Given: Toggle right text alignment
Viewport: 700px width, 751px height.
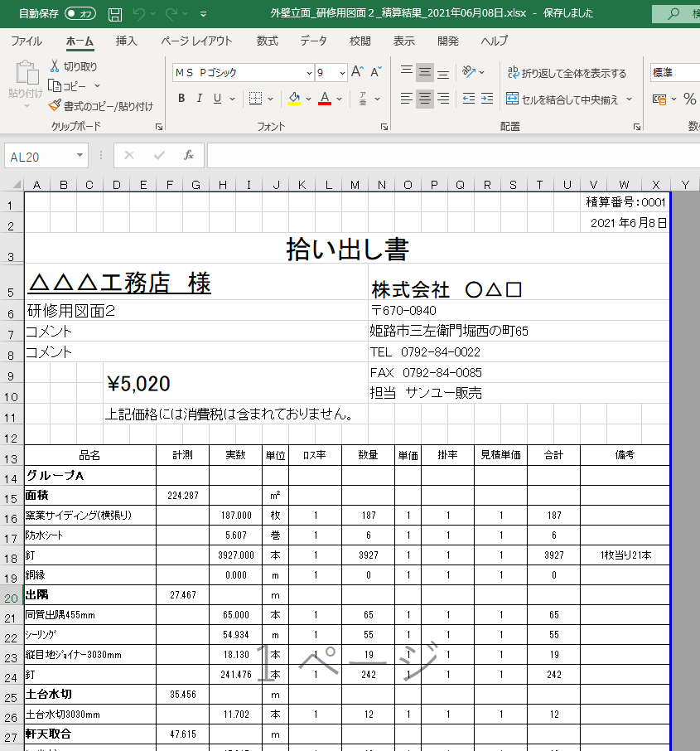Looking at the screenshot, I should tap(443, 99).
